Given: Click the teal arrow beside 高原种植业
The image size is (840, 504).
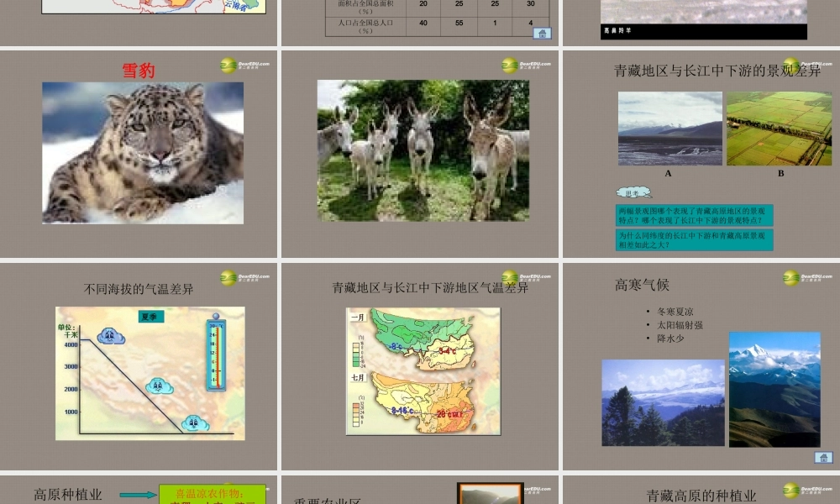Looking at the screenshot, I should pyautogui.click(x=139, y=495).
